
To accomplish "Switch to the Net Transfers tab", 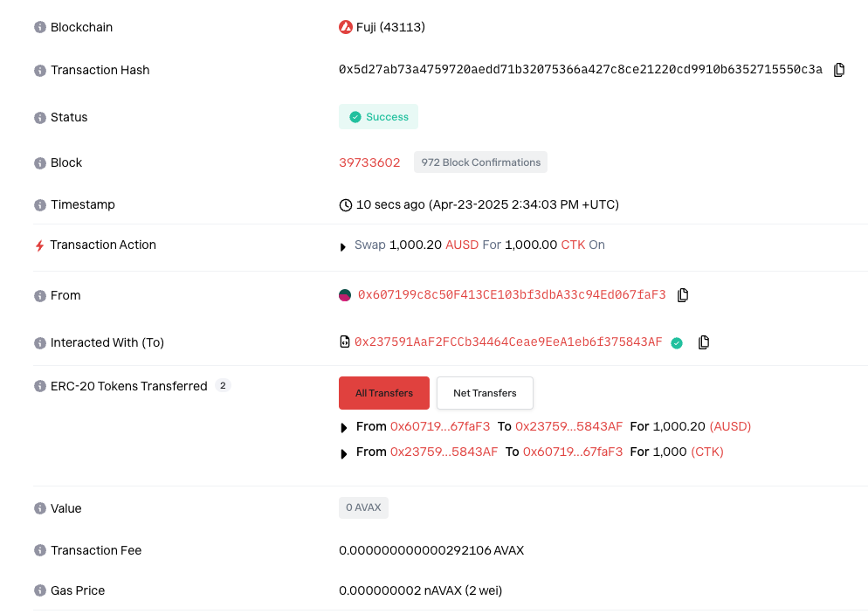I will pos(485,393).
